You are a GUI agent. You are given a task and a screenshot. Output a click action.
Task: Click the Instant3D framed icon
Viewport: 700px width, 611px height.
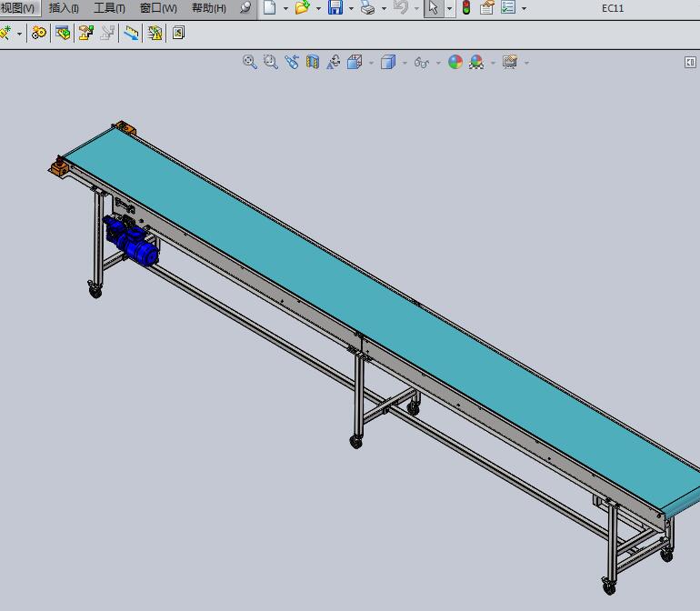(x=178, y=33)
